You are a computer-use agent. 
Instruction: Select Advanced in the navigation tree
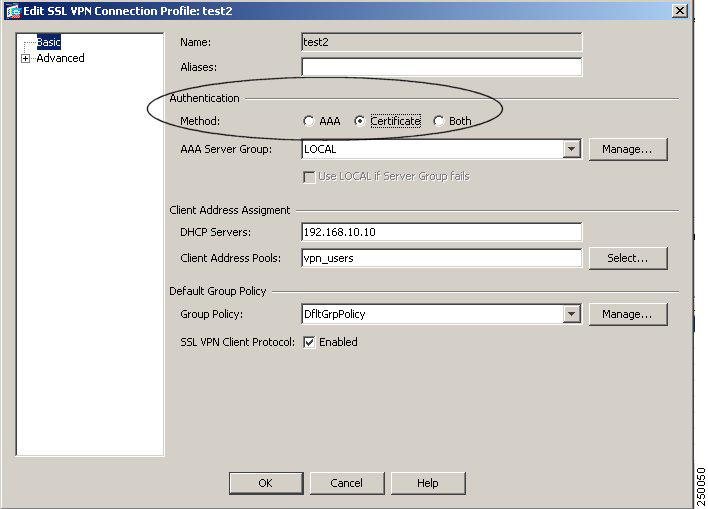[61, 58]
